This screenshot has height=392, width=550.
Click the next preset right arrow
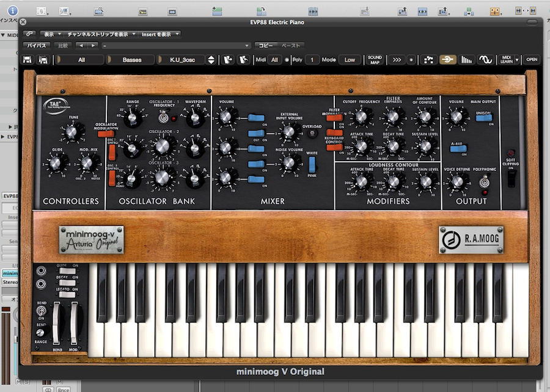[x=93, y=46]
